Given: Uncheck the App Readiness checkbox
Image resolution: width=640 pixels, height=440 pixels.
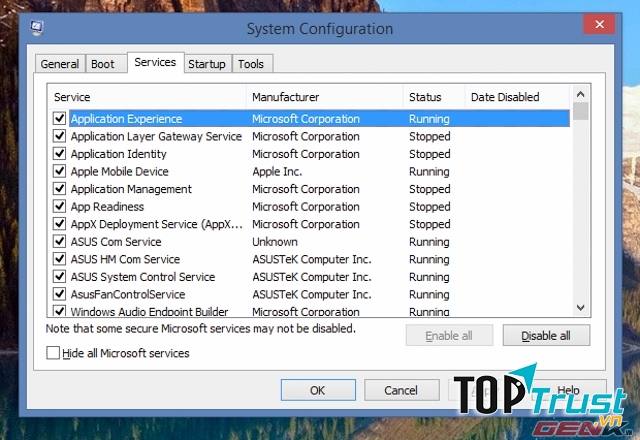Looking at the screenshot, I should pos(59,207).
